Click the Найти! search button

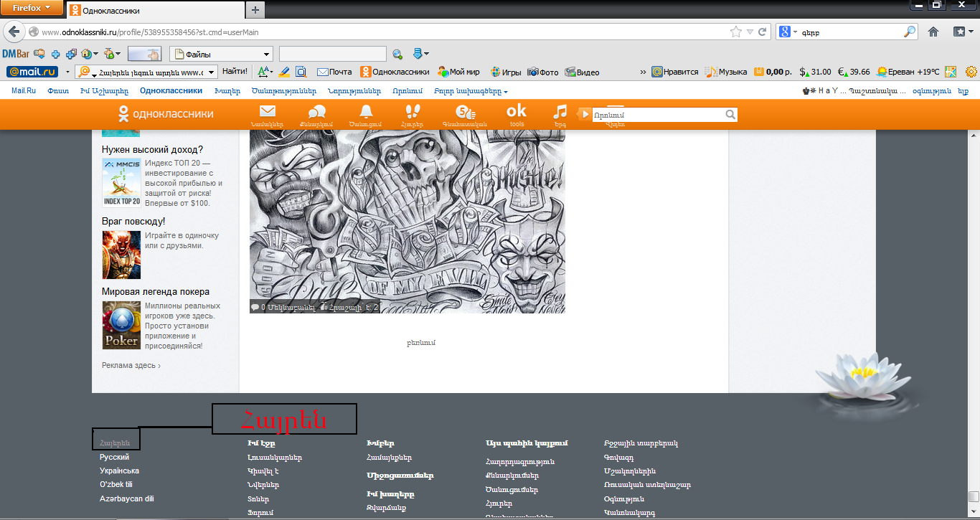235,72
